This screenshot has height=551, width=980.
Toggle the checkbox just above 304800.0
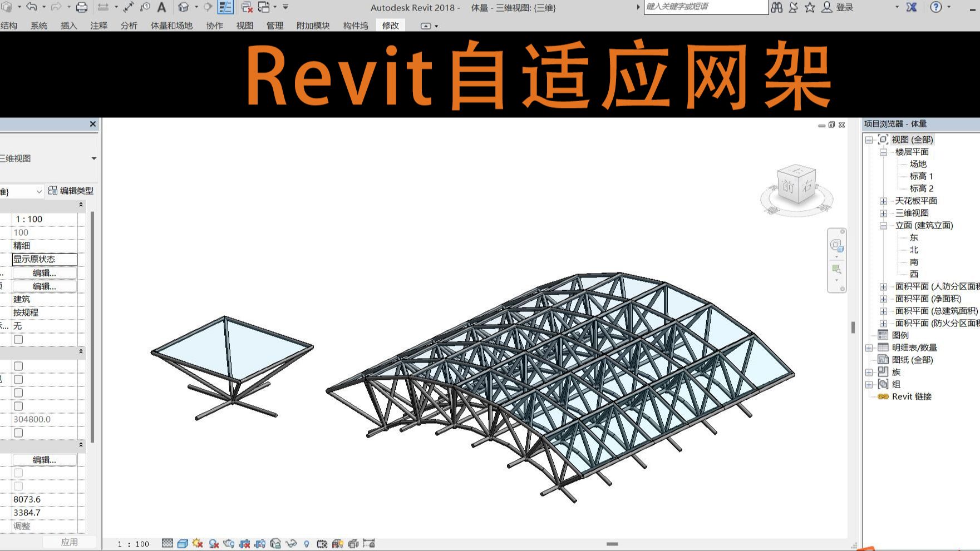pos(18,406)
